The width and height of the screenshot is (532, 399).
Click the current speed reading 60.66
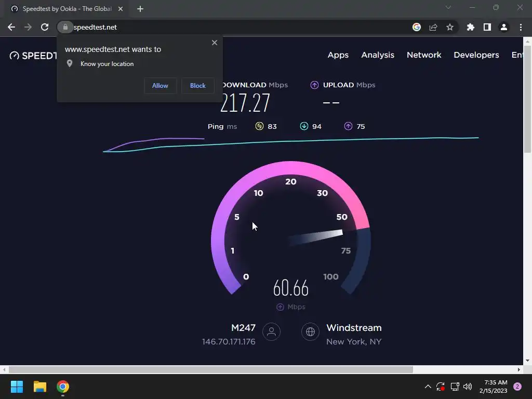291,288
